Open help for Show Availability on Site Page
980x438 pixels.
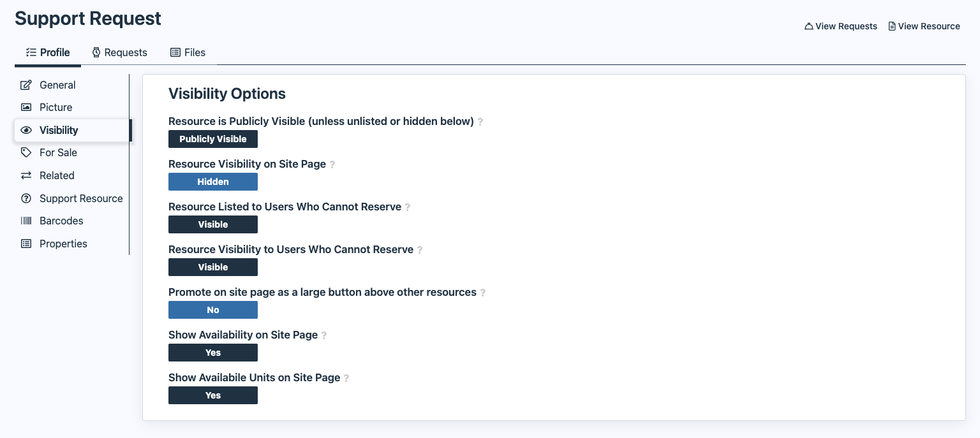324,335
